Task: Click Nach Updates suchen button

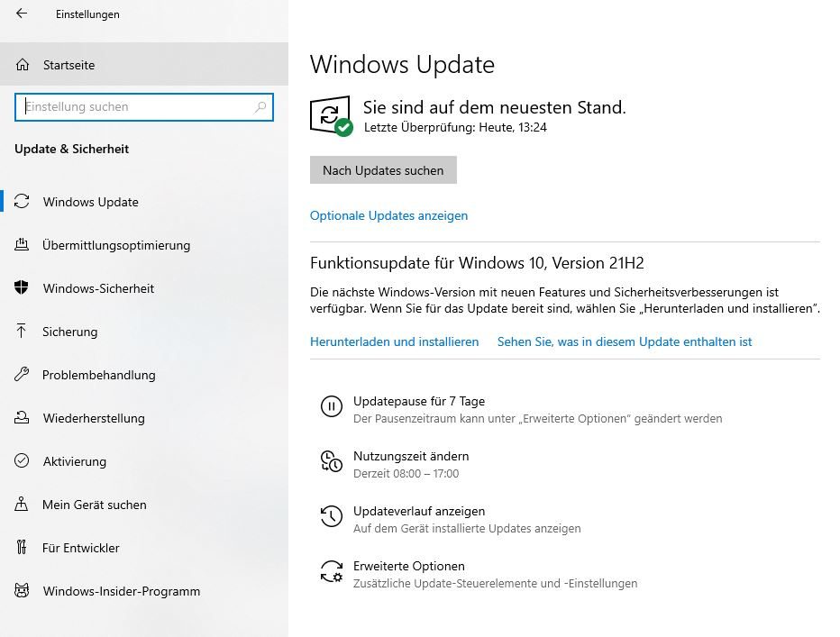Action: coord(383,170)
